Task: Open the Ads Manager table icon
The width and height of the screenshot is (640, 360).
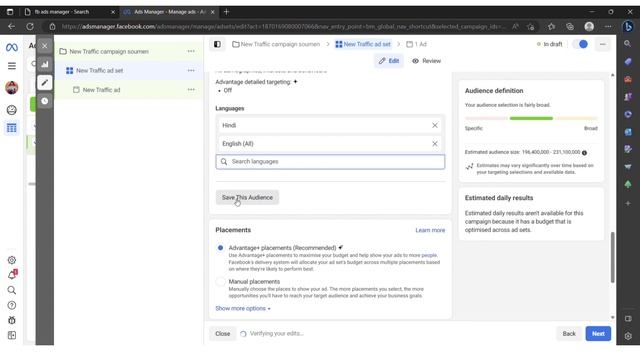Action: click(12, 128)
